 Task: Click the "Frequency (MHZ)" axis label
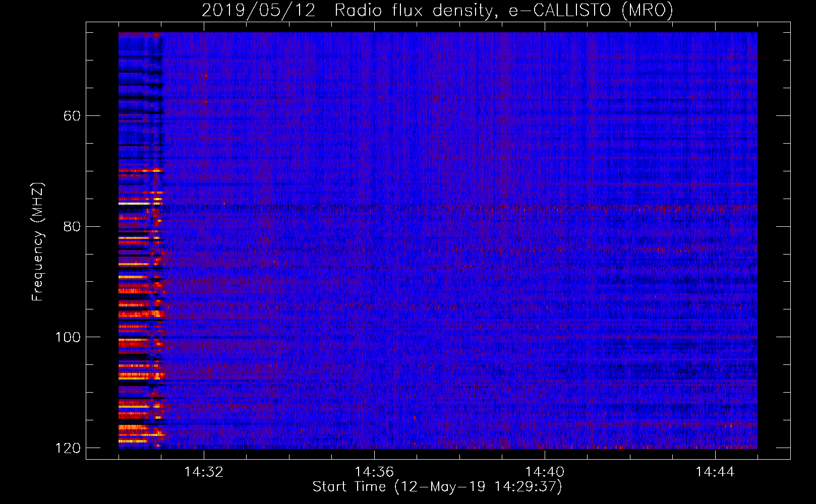point(38,241)
